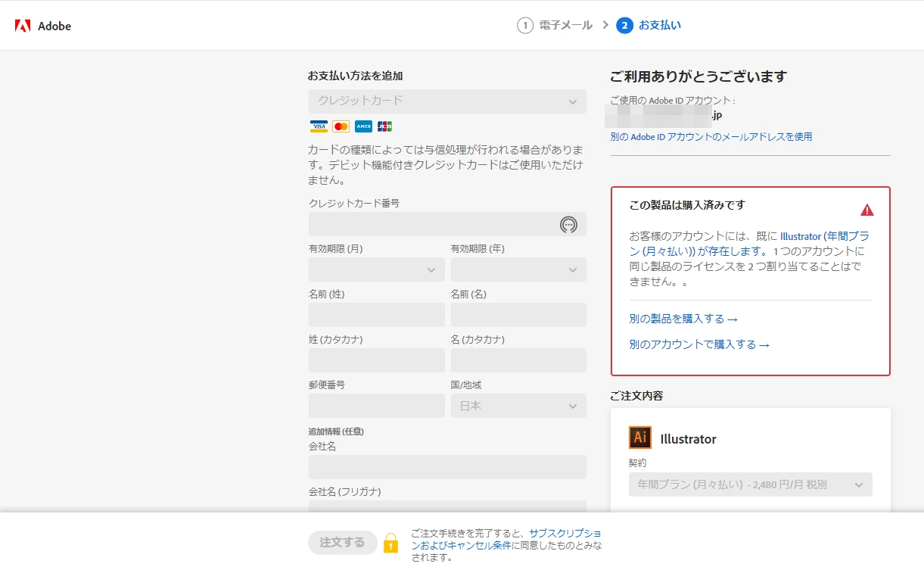Click the お支払い方法を追加 heading
Image resolution: width=924 pixels, height=573 pixels.
(355, 76)
